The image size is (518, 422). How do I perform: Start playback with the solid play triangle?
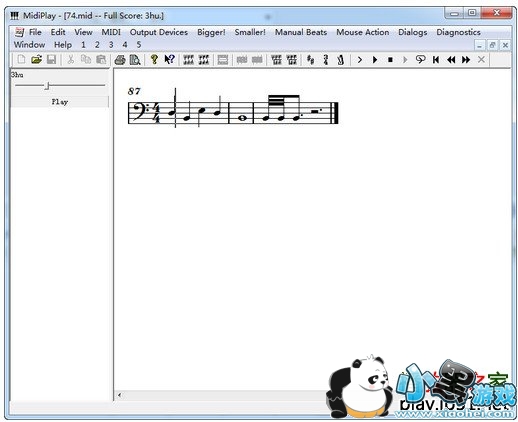point(375,60)
